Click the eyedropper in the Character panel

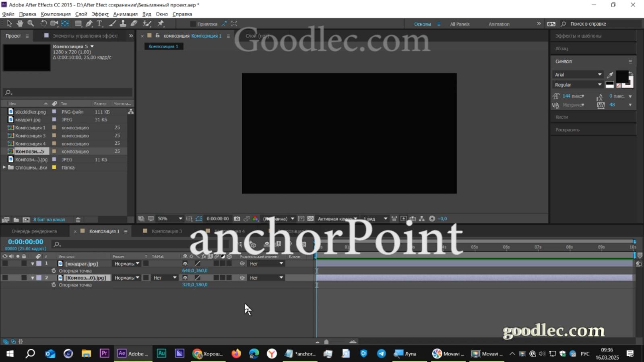tap(610, 75)
